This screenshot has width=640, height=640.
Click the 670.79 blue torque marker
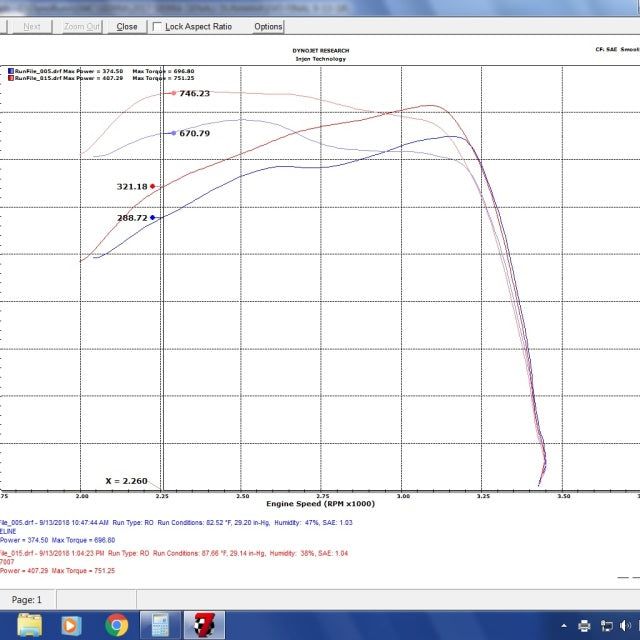point(173,133)
